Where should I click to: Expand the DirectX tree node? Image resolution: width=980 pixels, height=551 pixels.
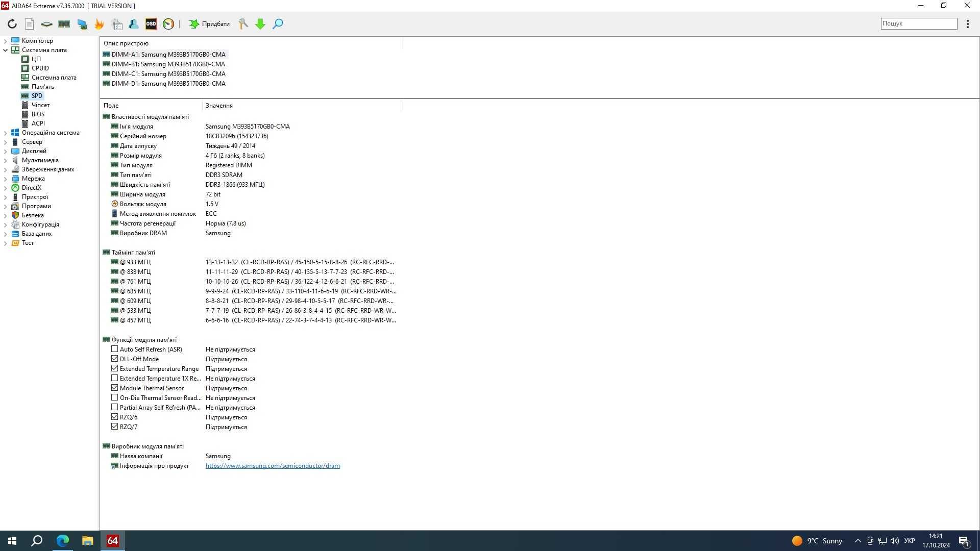tap(6, 188)
